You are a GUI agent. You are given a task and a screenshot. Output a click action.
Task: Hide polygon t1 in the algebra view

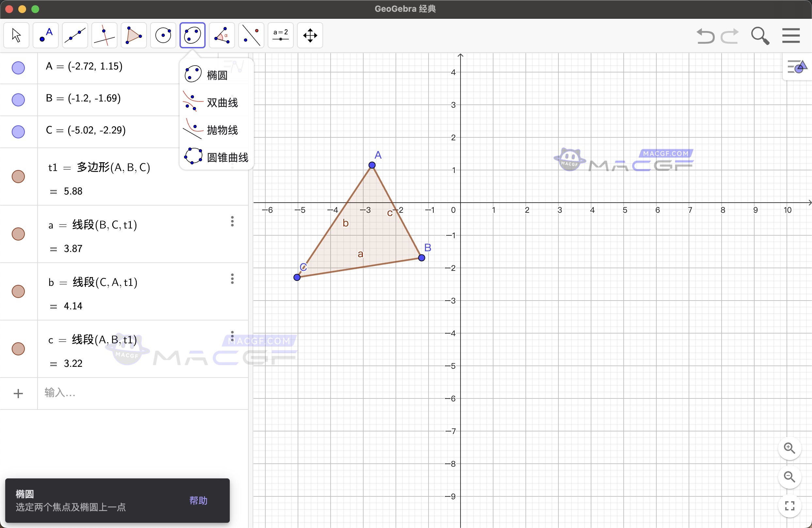coord(18,176)
